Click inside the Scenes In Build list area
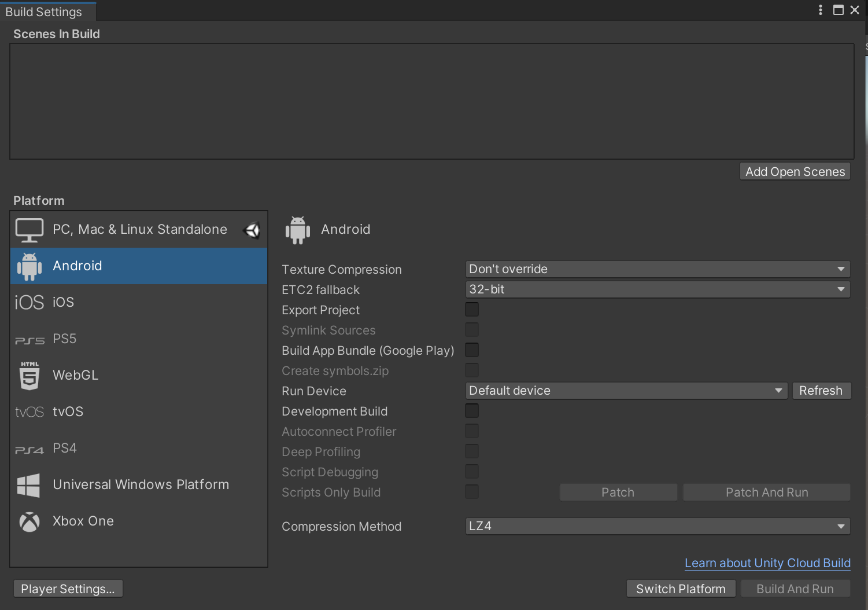 (432, 101)
